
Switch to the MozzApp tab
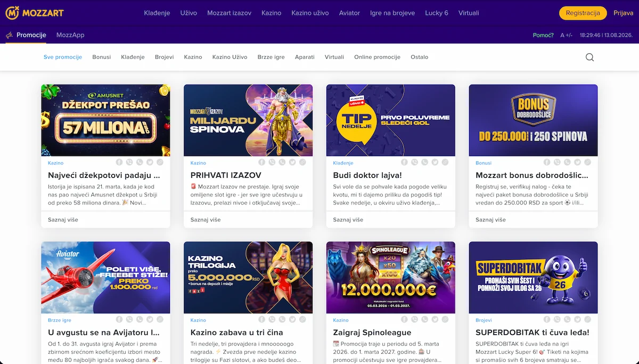(70, 35)
